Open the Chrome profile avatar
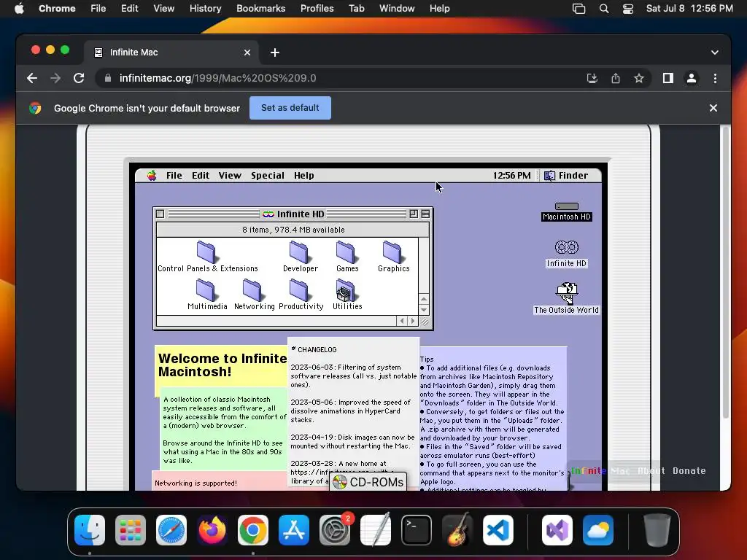Screen dimensions: 747x560 coord(692,78)
